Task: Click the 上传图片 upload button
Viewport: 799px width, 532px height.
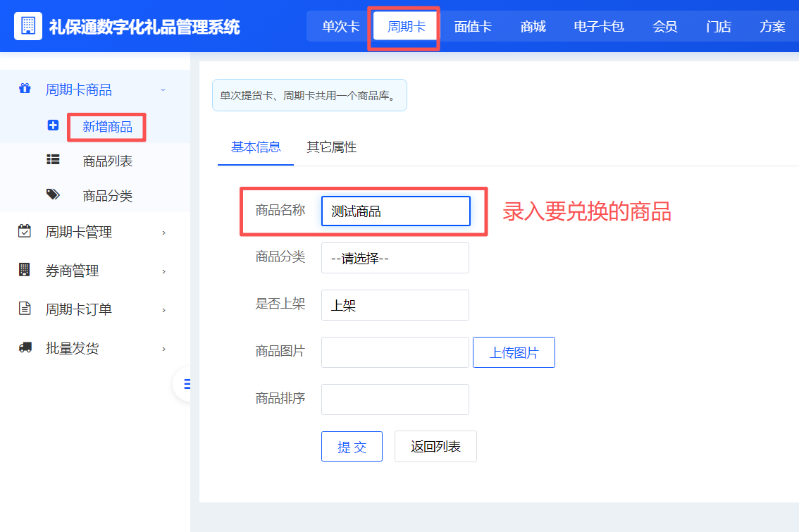Action: click(514, 352)
